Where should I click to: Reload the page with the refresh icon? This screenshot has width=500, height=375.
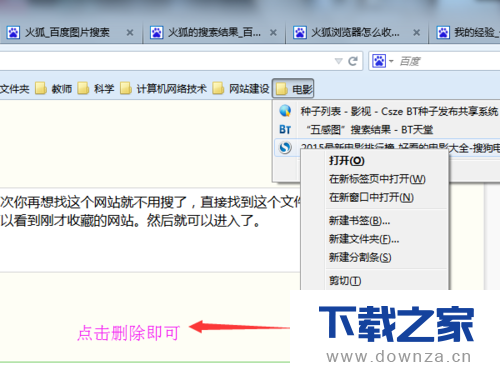click(x=353, y=61)
